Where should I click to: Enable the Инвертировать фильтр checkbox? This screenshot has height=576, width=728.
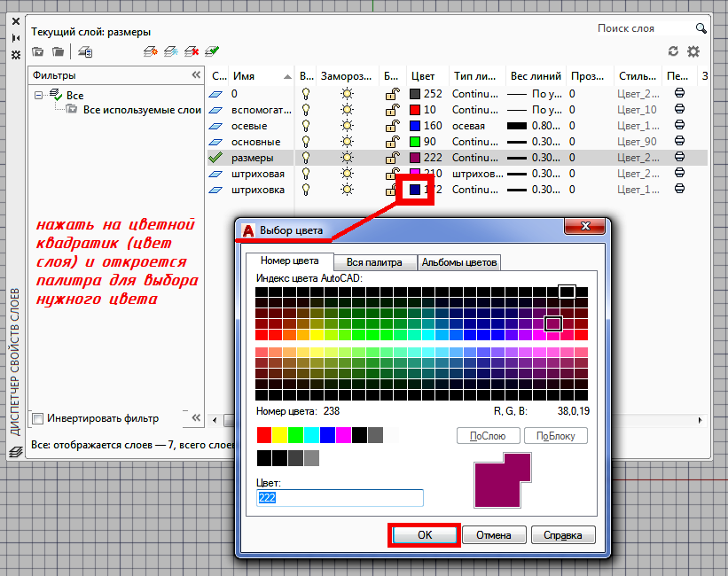[x=37, y=418]
